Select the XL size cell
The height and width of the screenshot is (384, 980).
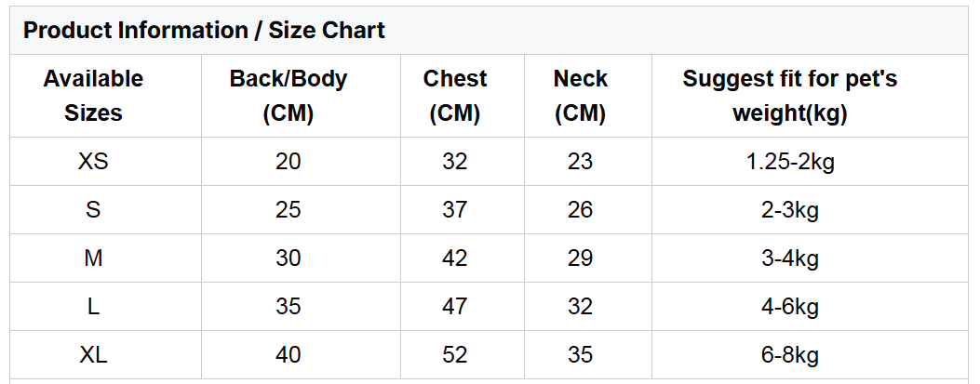[x=93, y=355]
